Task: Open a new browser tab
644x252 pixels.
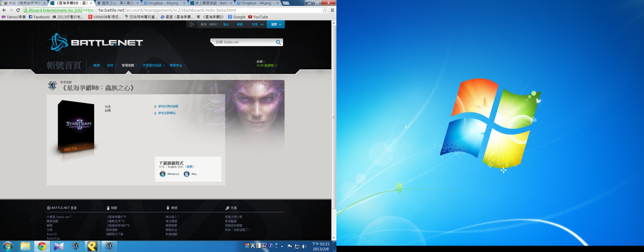Action: 286,3
